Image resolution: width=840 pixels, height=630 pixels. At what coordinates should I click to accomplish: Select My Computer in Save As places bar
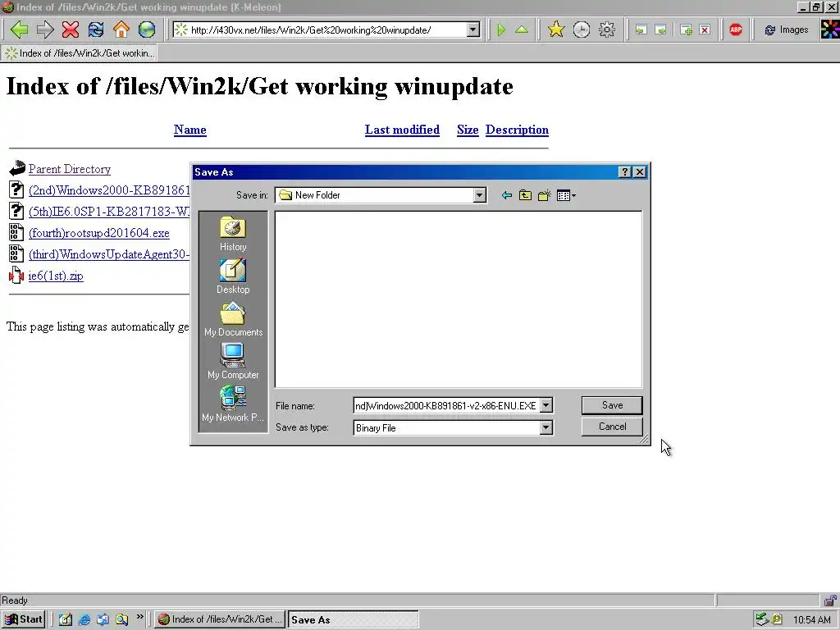pos(233,362)
